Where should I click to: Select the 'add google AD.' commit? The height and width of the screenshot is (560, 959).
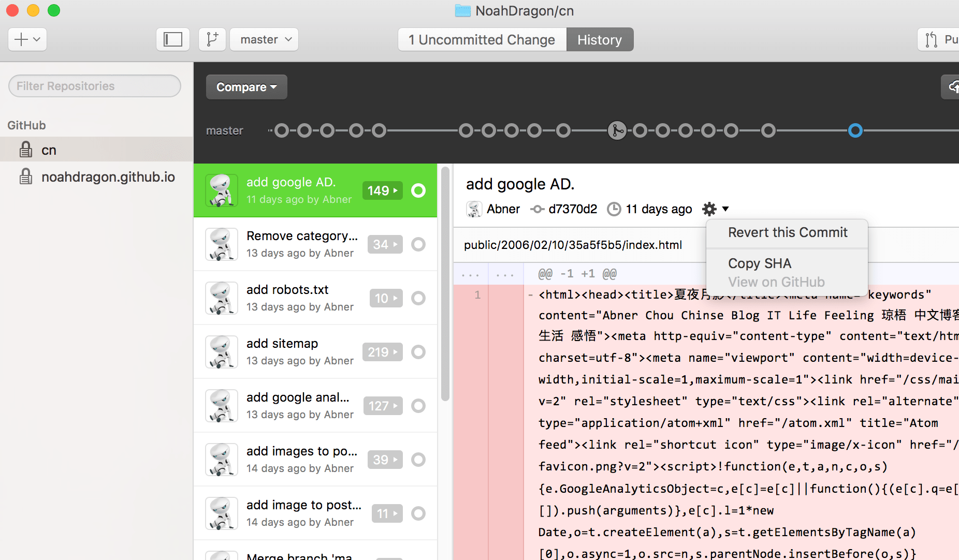click(x=315, y=190)
